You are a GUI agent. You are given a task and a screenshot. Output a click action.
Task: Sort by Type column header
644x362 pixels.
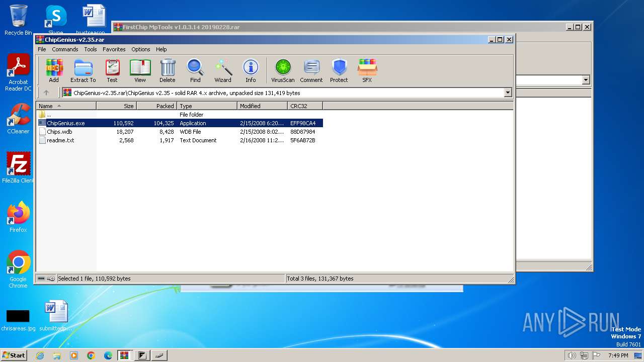[x=207, y=106]
